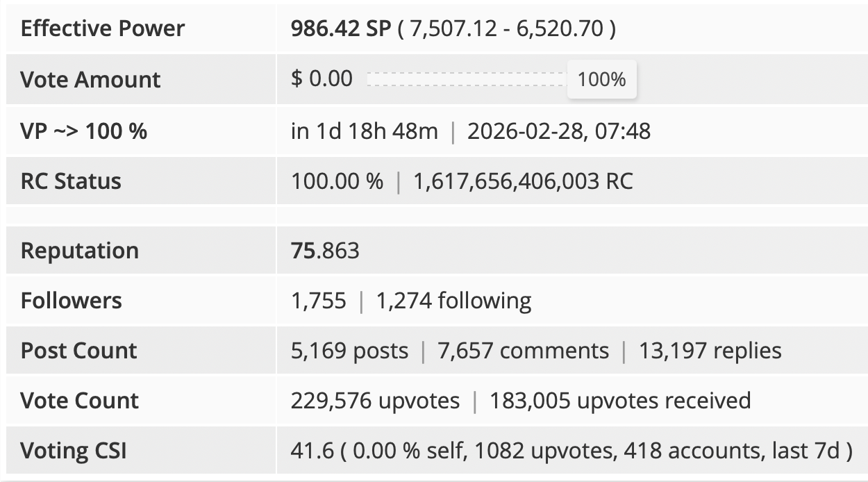Image resolution: width=868 pixels, height=482 pixels.
Task: Click the 2026-02-28, 07:48 recharge date
Action: point(559,131)
